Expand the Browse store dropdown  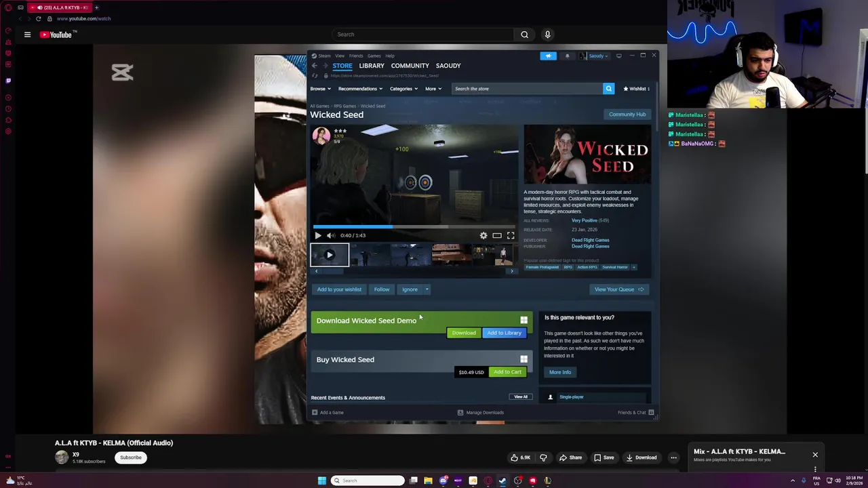321,89
